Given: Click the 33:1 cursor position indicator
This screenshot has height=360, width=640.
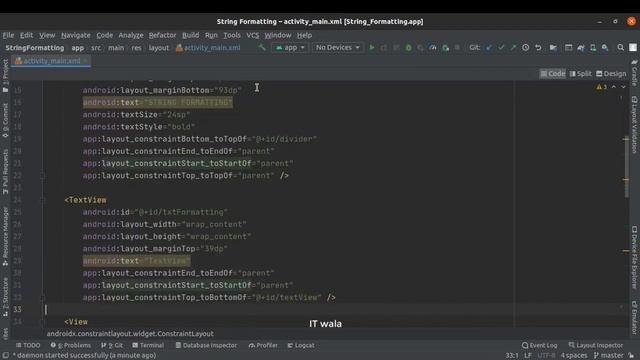Looking at the screenshot, I should coord(511,356).
